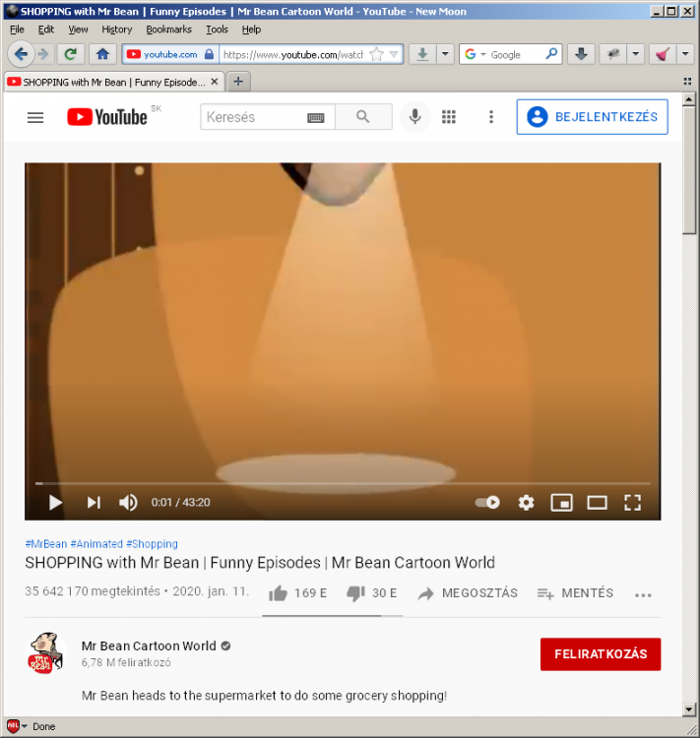
Task: Select the SHOPPING with Mr Bean tab
Action: (113, 82)
